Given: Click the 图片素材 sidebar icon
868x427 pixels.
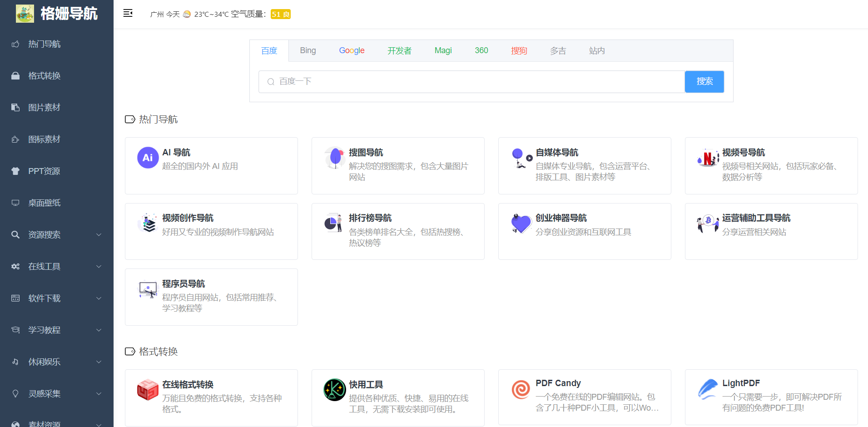Looking at the screenshot, I should [x=15, y=108].
